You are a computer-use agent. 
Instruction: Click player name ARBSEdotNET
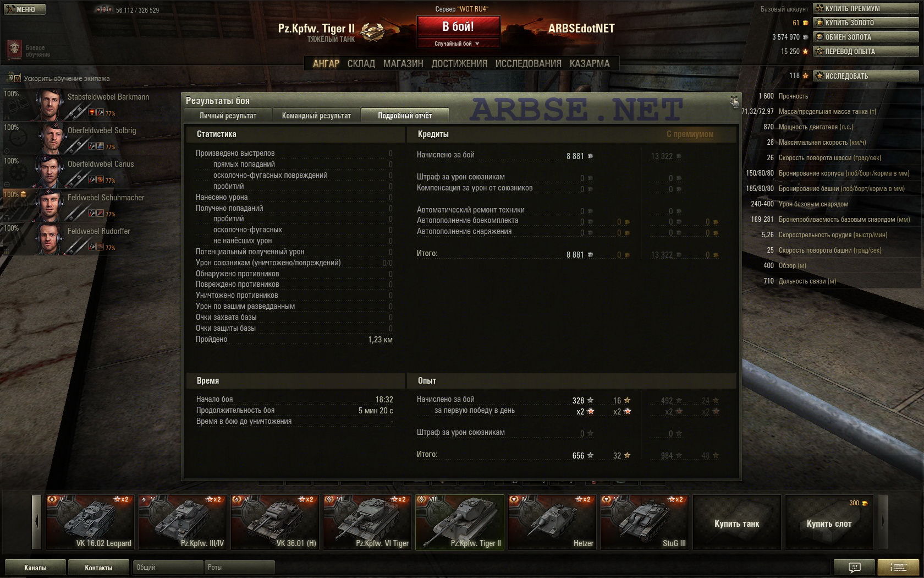tap(581, 29)
